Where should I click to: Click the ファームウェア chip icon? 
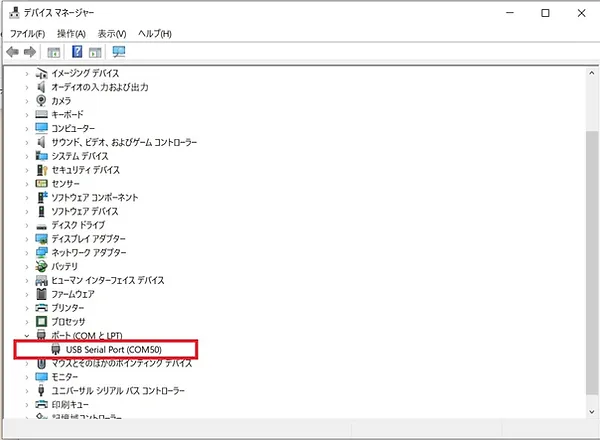point(41,294)
